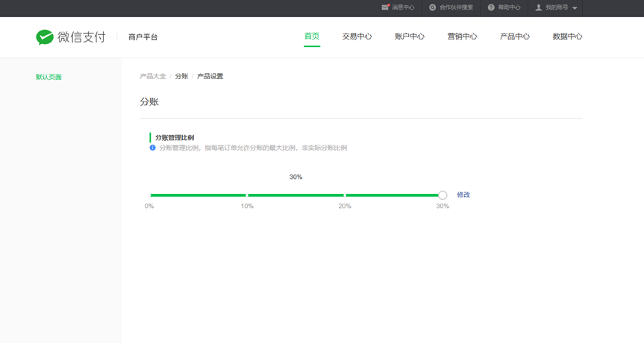
Task: Click the 10% point on the slider
Action: click(x=247, y=195)
